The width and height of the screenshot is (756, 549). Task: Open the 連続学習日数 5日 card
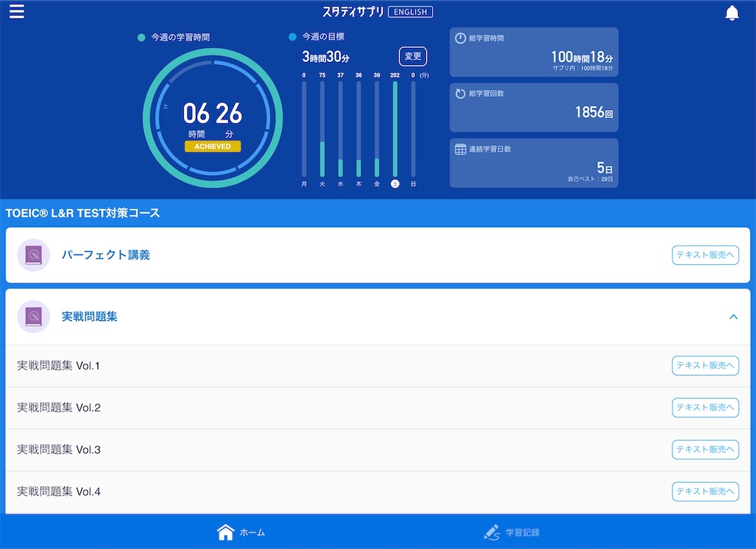click(x=534, y=163)
